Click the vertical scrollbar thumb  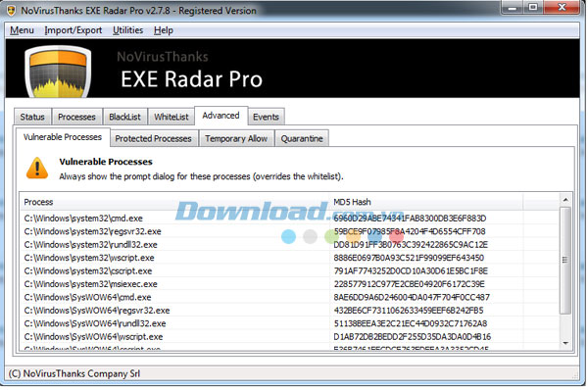(565, 260)
